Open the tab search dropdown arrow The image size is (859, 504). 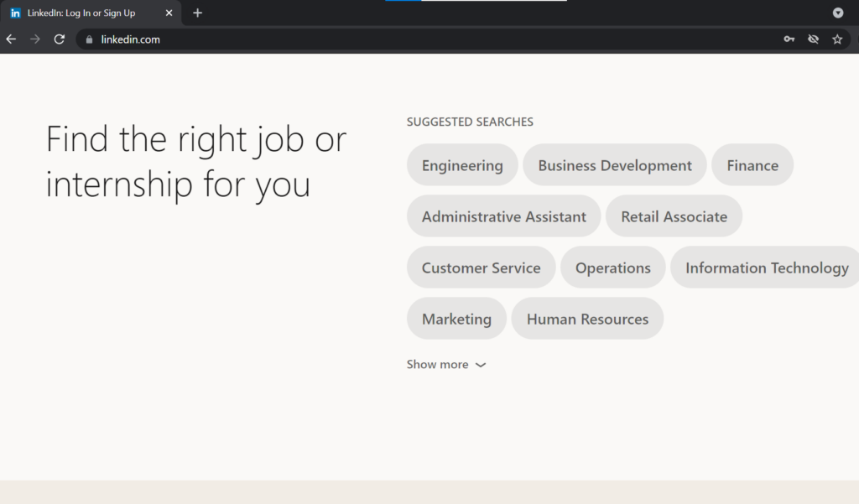click(x=838, y=13)
